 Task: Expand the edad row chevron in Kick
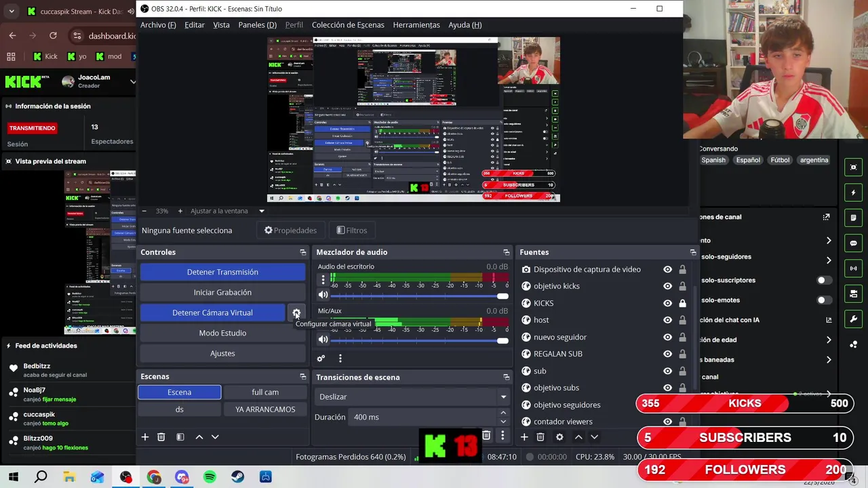829,340
